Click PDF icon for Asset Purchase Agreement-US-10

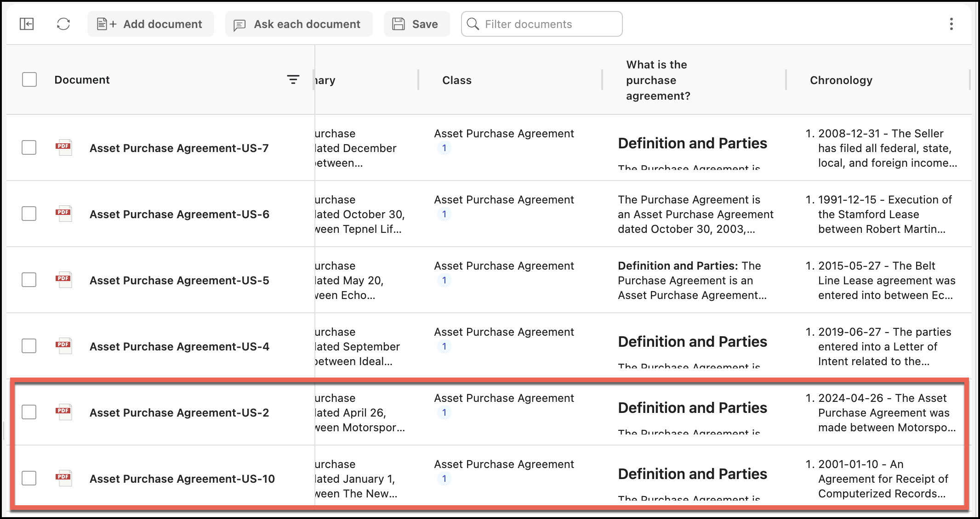click(63, 478)
